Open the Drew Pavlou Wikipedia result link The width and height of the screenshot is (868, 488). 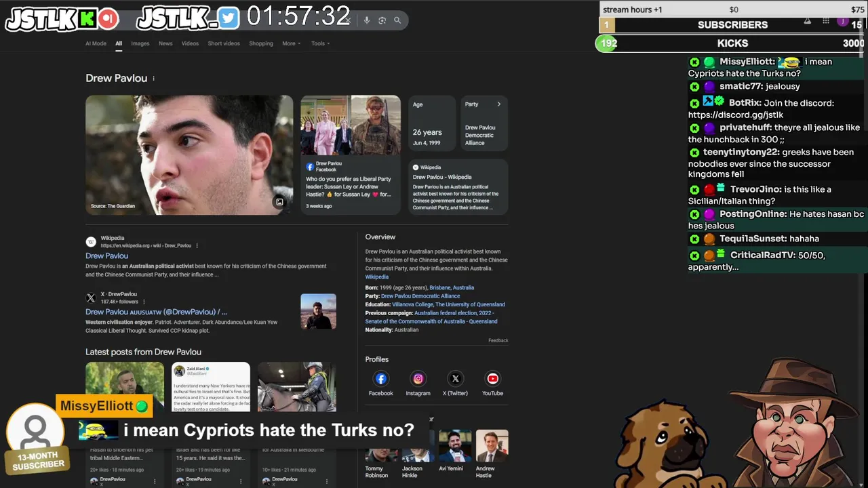(106, 256)
